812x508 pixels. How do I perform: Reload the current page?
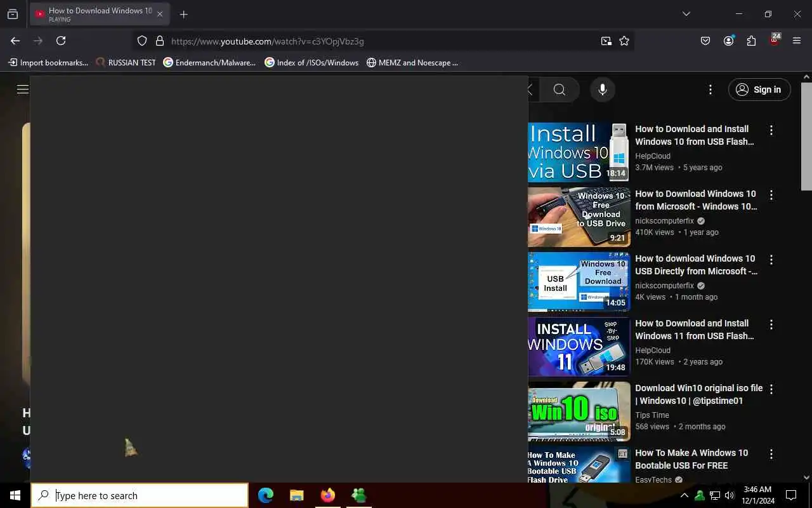click(x=61, y=41)
